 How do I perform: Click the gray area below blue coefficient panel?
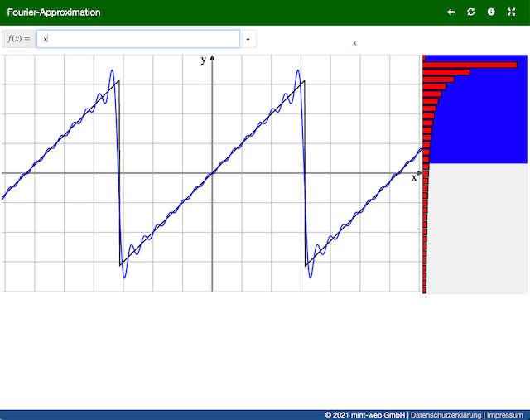tap(478, 229)
